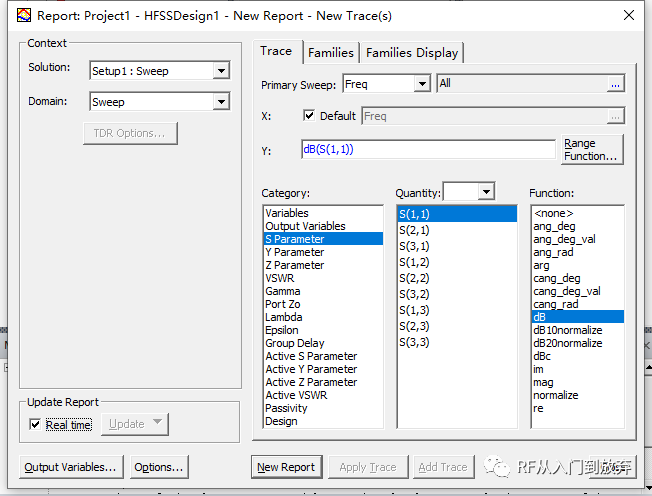Select Group Delay category
The width and height of the screenshot is (652, 496).
click(x=324, y=343)
